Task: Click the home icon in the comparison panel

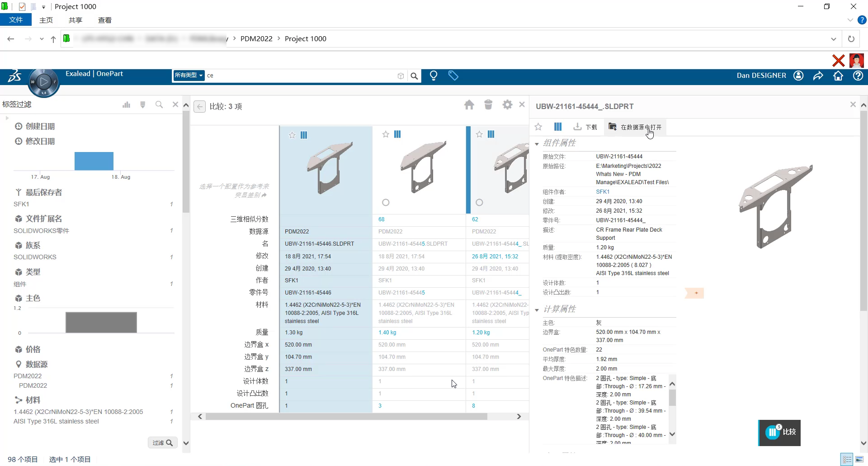Action: coord(469,105)
